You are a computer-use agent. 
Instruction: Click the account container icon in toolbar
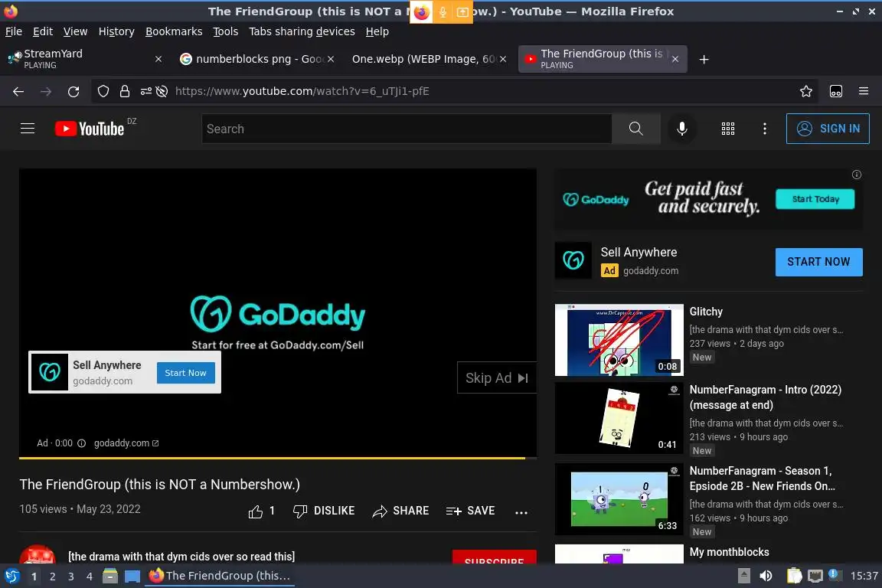[836, 91]
